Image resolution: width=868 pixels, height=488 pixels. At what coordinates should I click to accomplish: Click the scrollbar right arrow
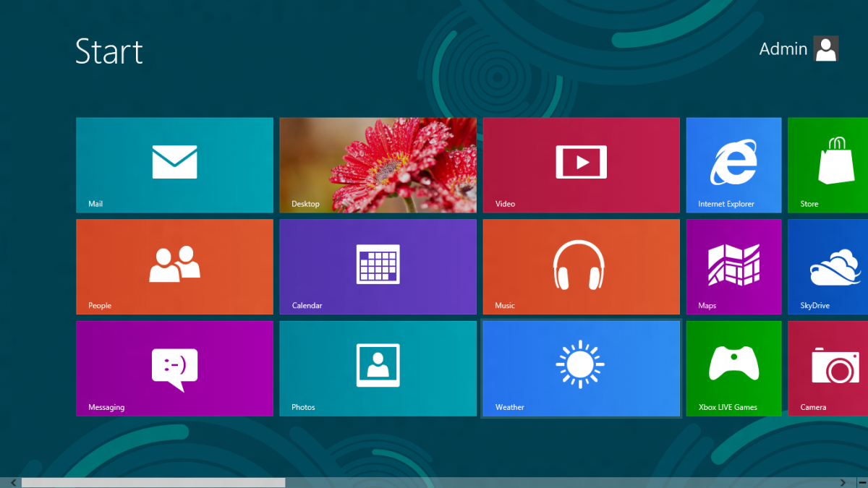pyautogui.click(x=843, y=482)
